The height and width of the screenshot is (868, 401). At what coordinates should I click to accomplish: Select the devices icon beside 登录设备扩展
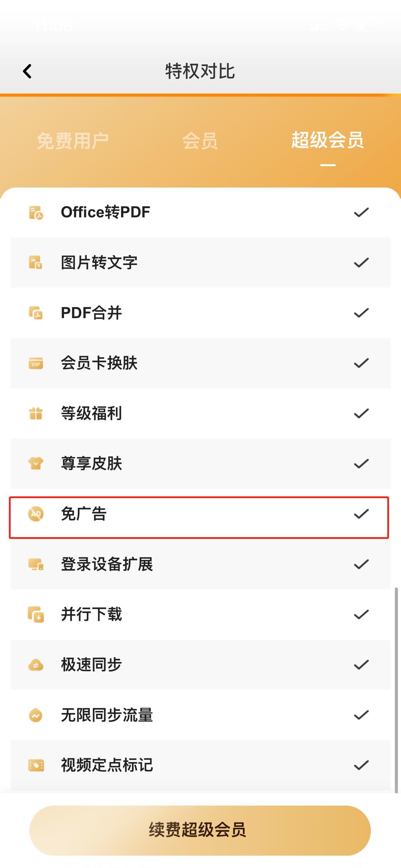(x=35, y=563)
